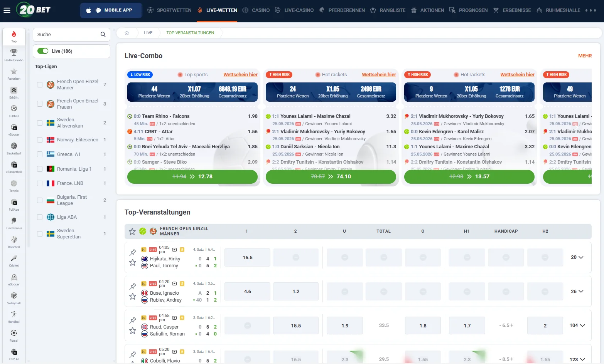Open video stream for Ruud vs Safiullin
Image resolution: width=604 pixels, height=364 pixels.
coord(174,318)
